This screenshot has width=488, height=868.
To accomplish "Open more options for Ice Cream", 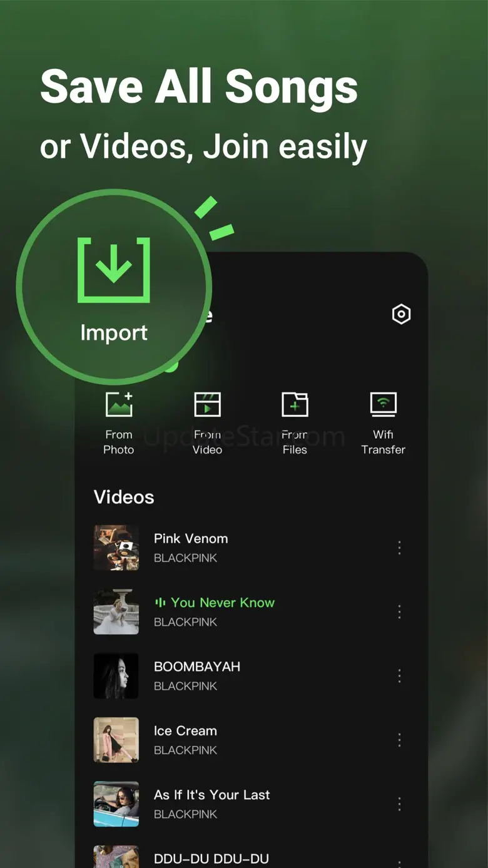I will (x=399, y=740).
